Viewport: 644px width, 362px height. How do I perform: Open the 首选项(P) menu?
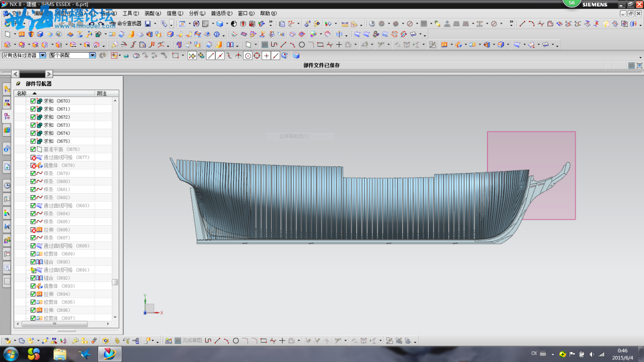[221, 14]
